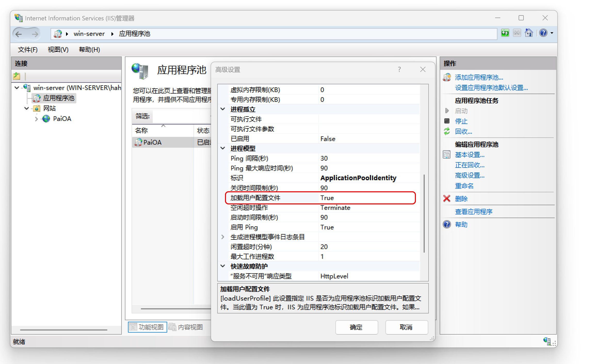This screenshot has width=596, height=364.
Task: Click the 确定 button
Action: coord(356,327)
